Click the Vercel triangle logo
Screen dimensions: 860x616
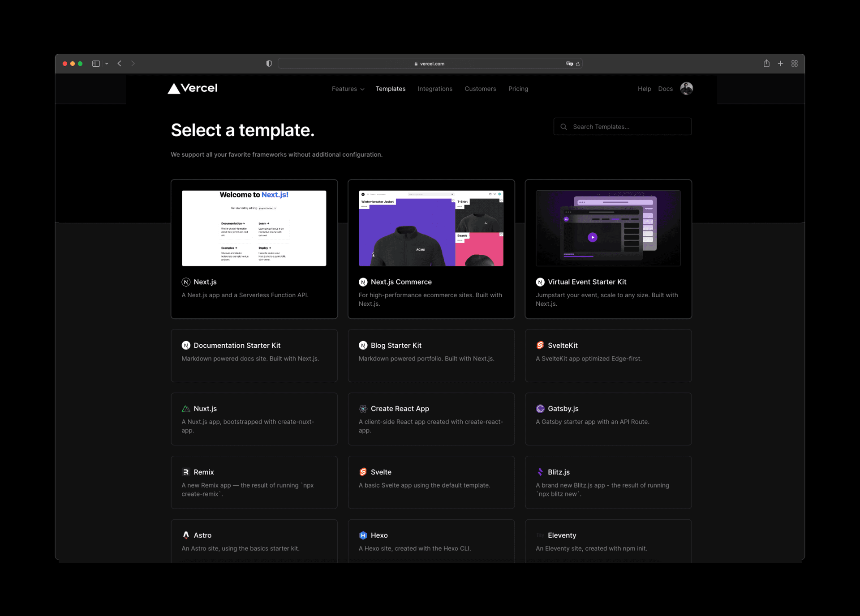(x=174, y=89)
